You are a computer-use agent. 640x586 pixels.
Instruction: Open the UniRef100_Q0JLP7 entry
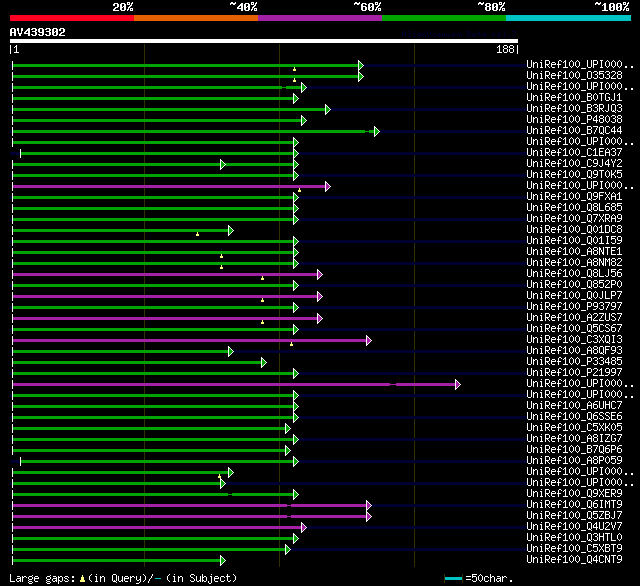[574, 296]
